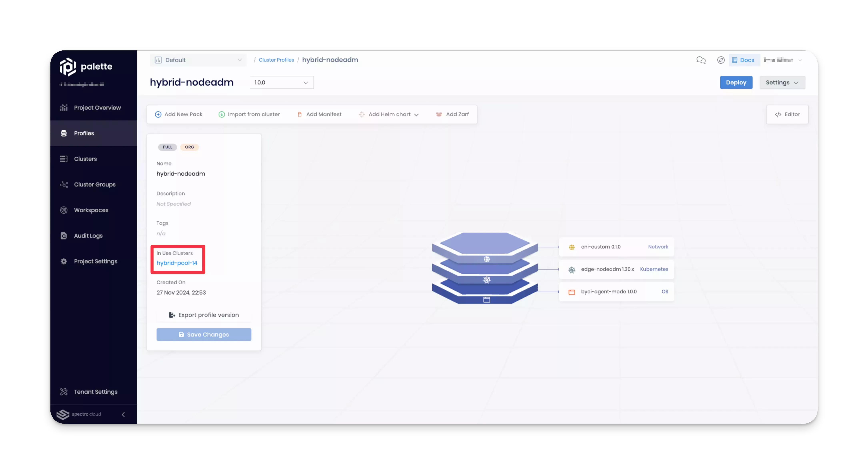The image size is (868, 474).
Task: Open the profile version 1.0.0 dropdown
Action: click(281, 83)
